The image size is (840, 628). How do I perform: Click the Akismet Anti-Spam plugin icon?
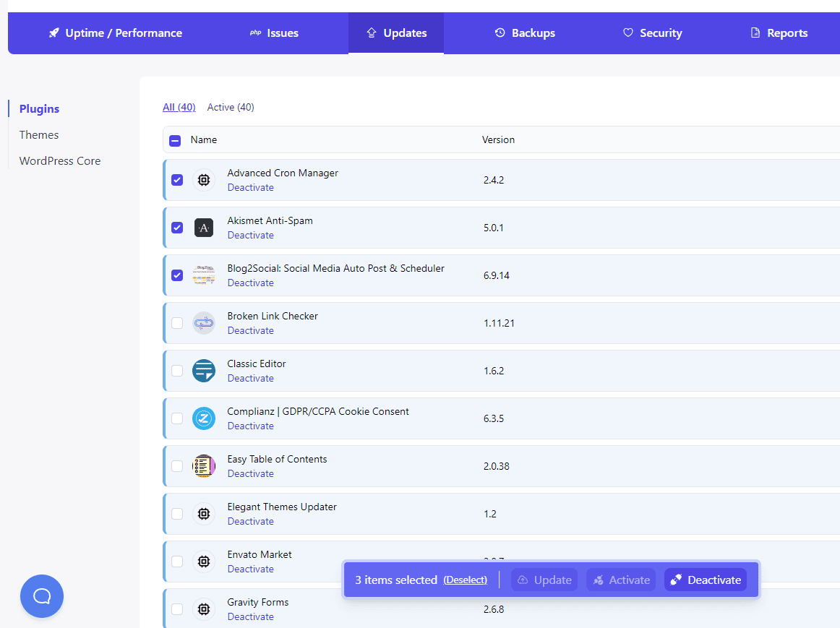click(x=204, y=228)
